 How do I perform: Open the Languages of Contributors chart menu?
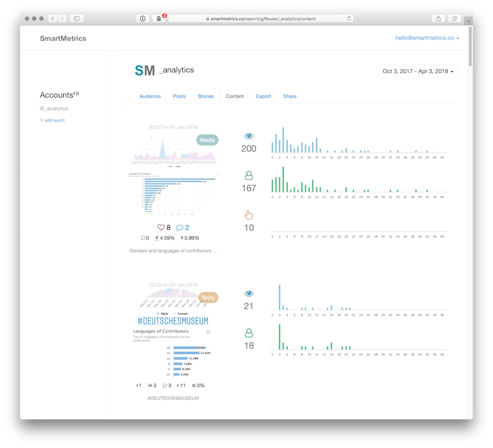tap(208, 332)
